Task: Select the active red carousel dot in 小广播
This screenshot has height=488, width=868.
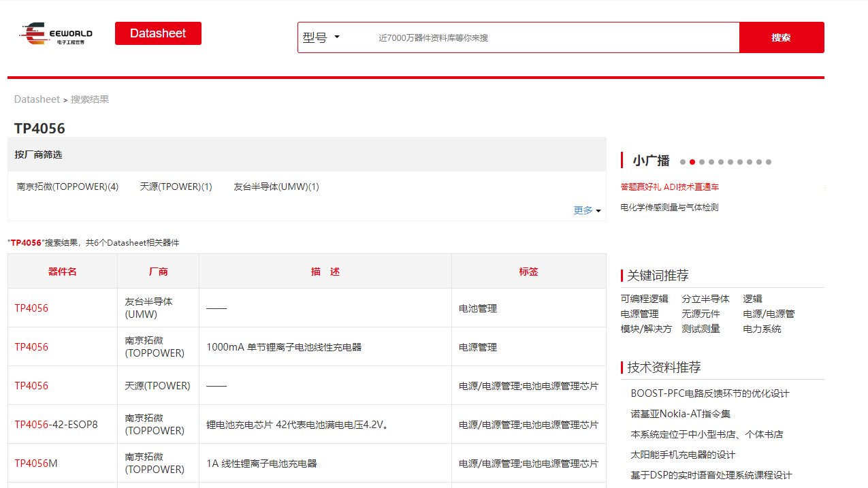Action: [x=692, y=162]
